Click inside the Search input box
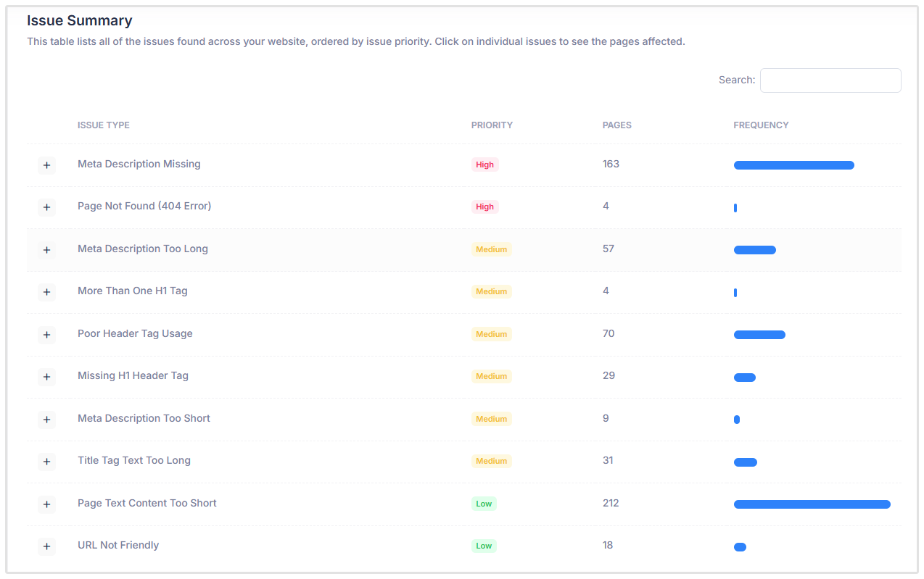 pos(830,80)
